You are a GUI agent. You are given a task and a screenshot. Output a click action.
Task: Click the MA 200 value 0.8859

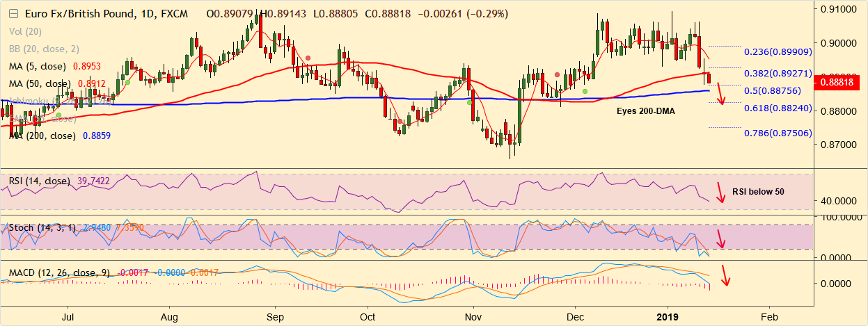coord(98,136)
